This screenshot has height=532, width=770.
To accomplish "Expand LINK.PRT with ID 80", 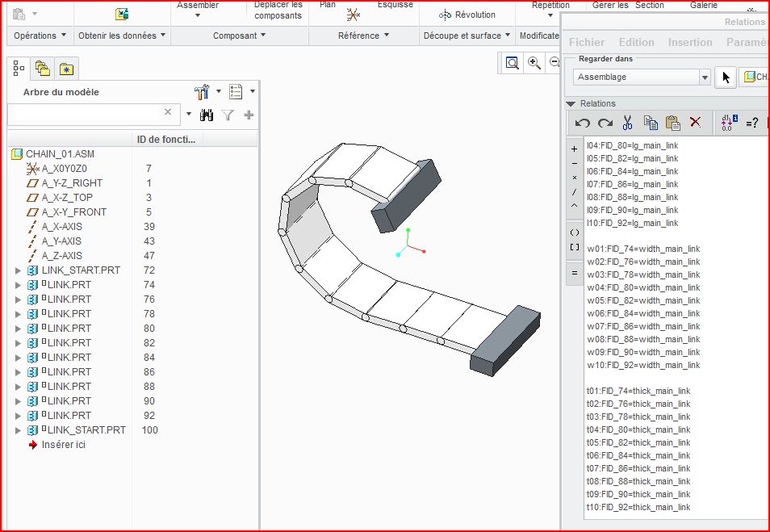I will pos(19,328).
